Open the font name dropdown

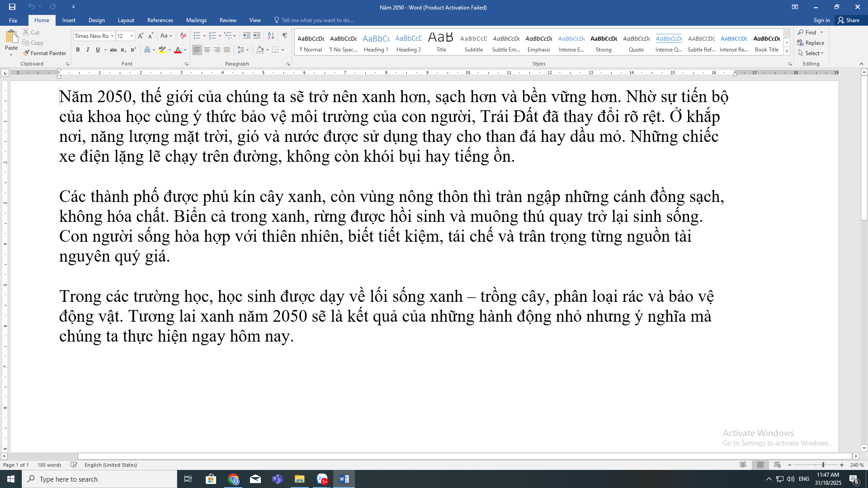click(112, 36)
